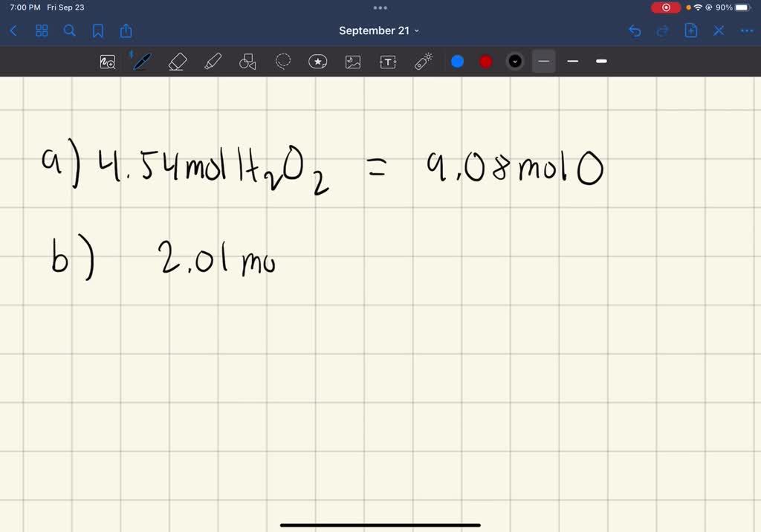The width and height of the screenshot is (761, 532).
Task: Insert an image with the Image tool
Action: coord(353,62)
